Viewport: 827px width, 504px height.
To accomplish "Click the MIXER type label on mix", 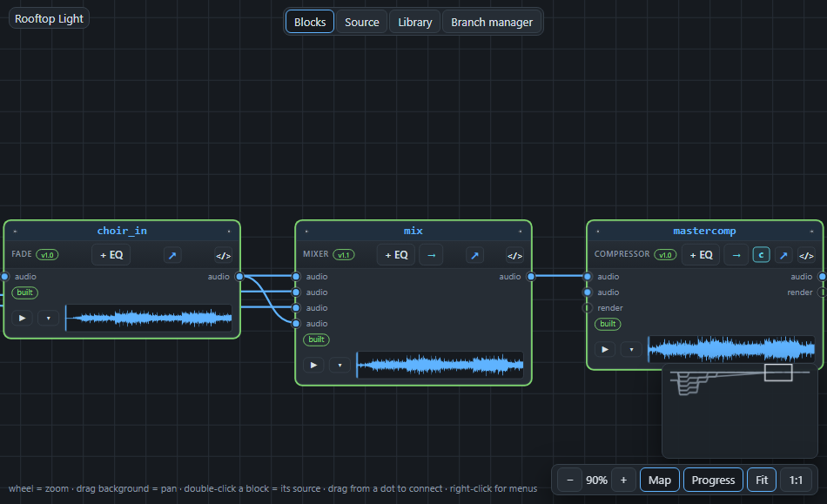I will 316,254.
